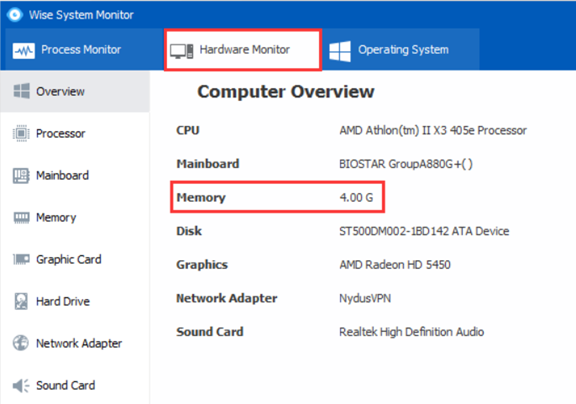Open the Overview sidebar entry
The width and height of the screenshot is (576, 404).
[75, 91]
